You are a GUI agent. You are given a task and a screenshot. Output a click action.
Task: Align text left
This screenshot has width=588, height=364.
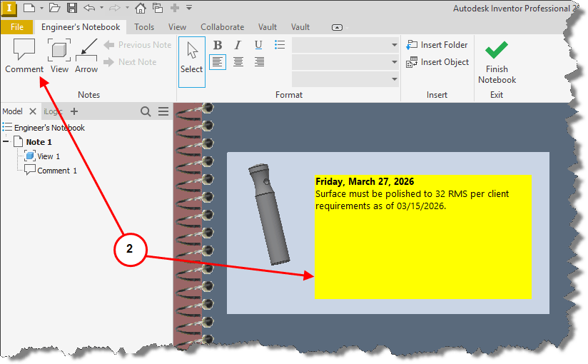point(218,62)
